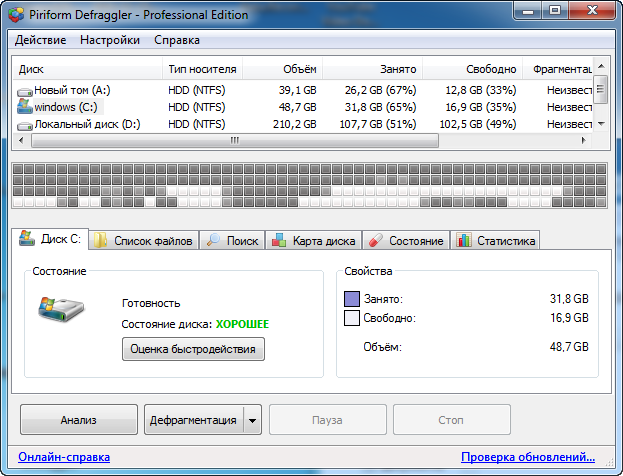Click the ХОРОШЕЕ disk state text
Screen dimensions: 623x476
pyautogui.click(x=242, y=324)
